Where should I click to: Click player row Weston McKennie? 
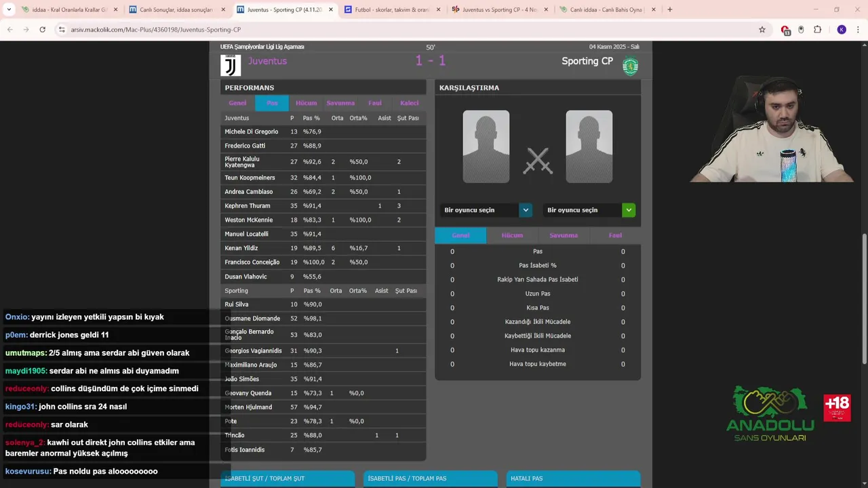pyautogui.click(x=323, y=220)
